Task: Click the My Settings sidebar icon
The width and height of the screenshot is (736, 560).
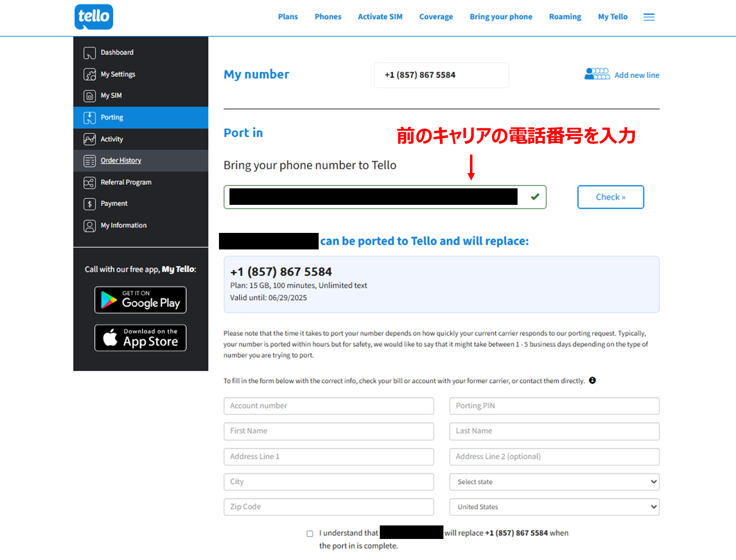Action: (90, 75)
